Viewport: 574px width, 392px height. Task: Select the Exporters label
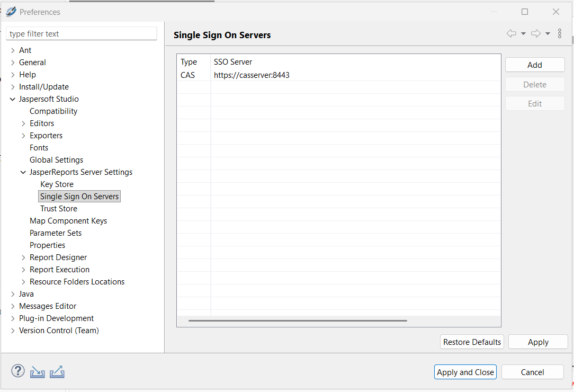pyautogui.click(x=46, y=136)
